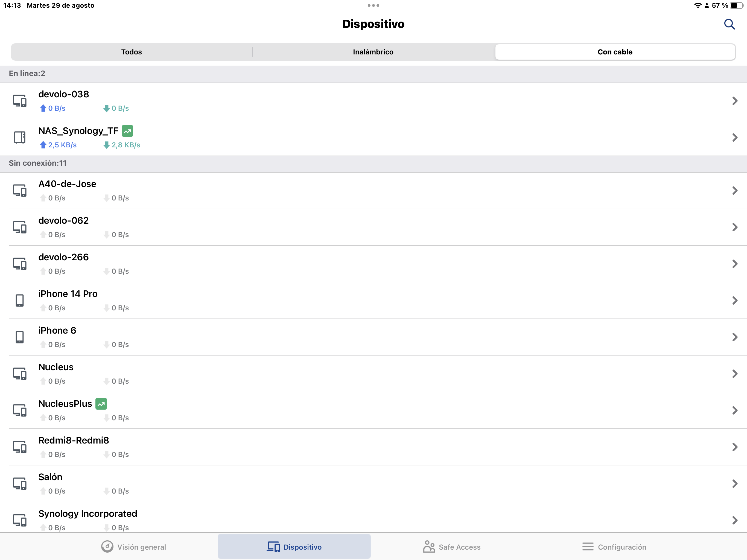The image size is (747, 560).
Task: Open the Safe Access tab
Action: pyautogui.click(x=451, y=547)
